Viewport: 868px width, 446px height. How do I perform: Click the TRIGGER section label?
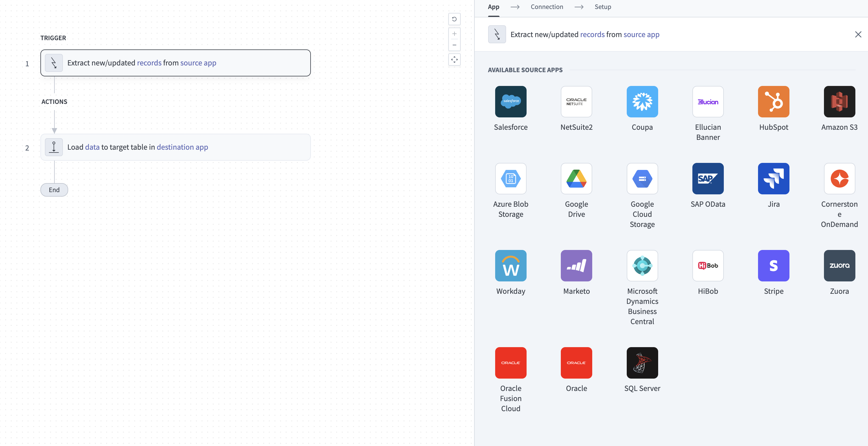tap(53, 38)
